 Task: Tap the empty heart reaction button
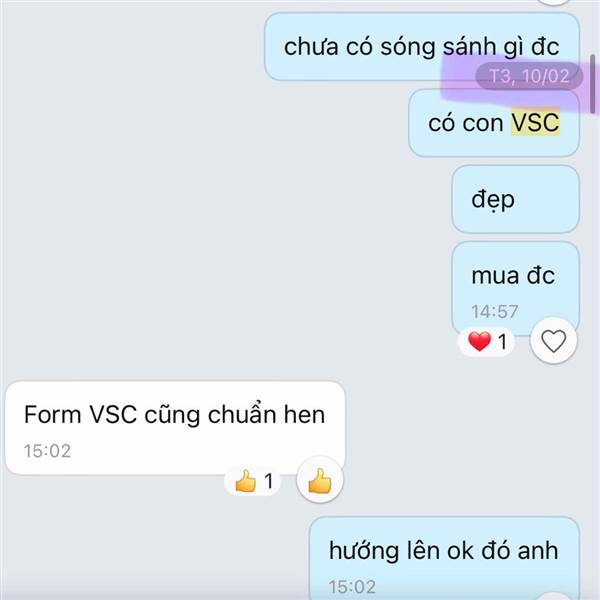pyautogui.click(x=553, y=340)
